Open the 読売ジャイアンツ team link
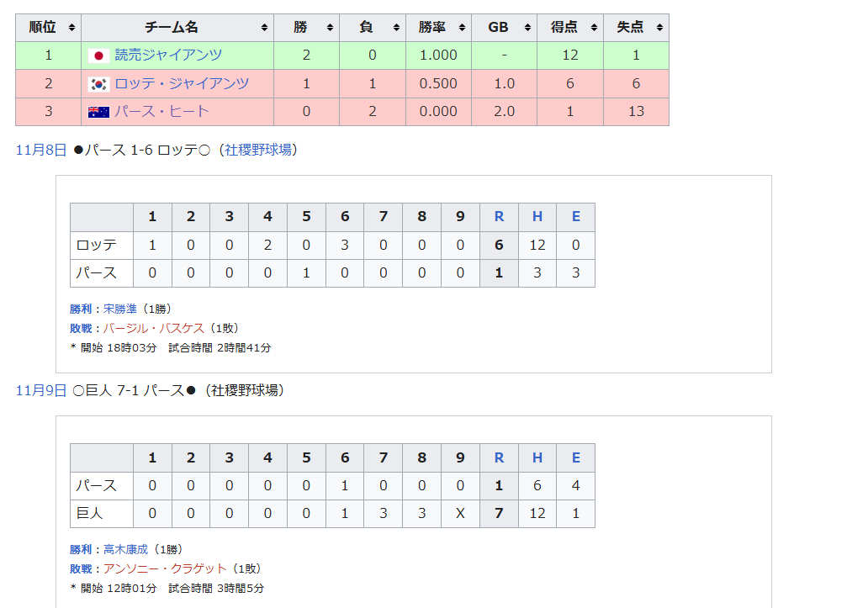The image size is (868, 608). click(168, 56)
